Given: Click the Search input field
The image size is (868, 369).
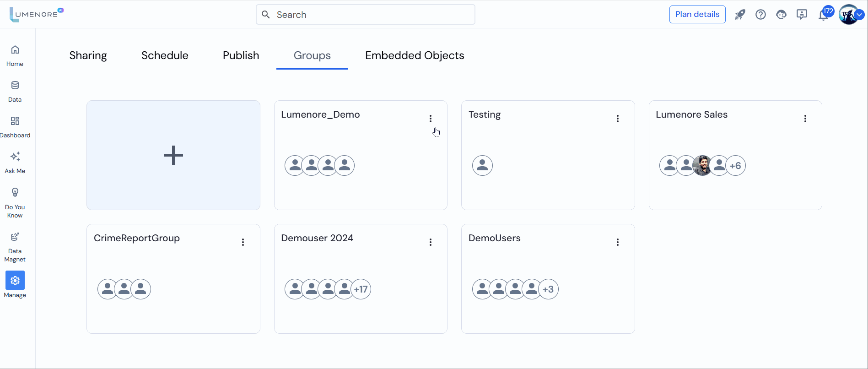Looking at the screenshot, I should (365, 15).
